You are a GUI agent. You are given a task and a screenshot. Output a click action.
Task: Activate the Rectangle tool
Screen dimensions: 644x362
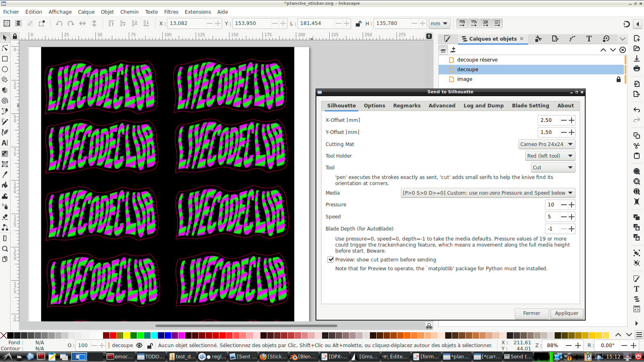[5, 59]
